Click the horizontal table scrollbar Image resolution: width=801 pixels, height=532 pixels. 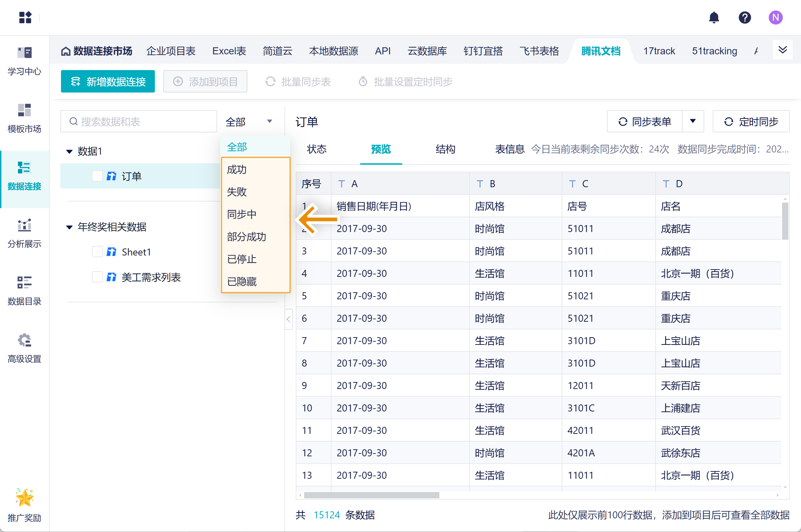point(371,495)
